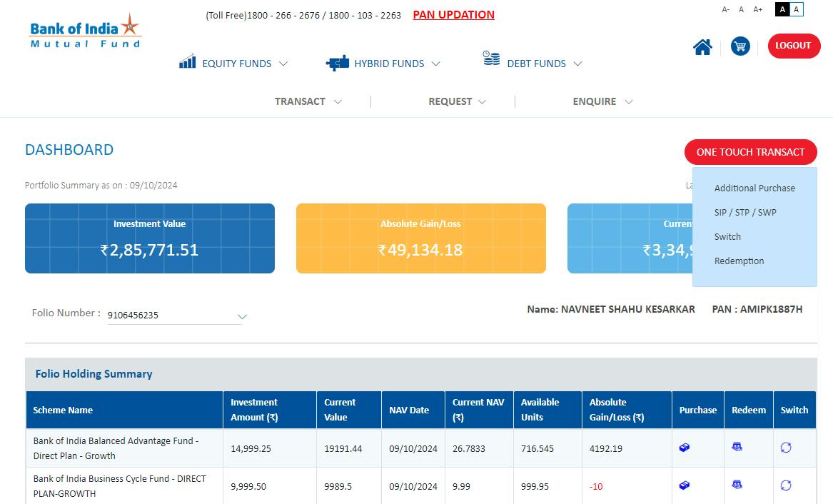
Task: Open the Transact menu
Action: (x=308, y=101)
